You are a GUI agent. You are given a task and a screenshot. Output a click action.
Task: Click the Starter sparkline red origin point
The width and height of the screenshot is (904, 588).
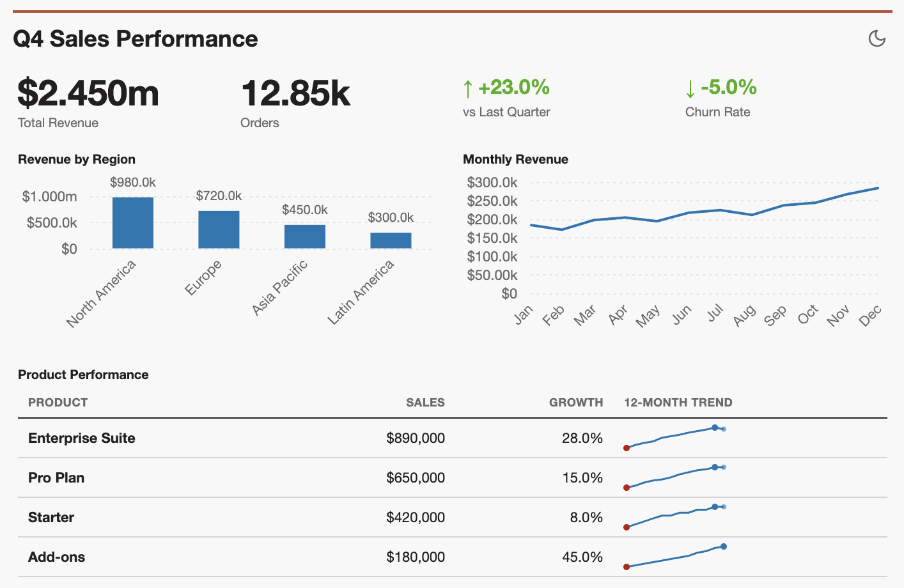coord(627,527)
